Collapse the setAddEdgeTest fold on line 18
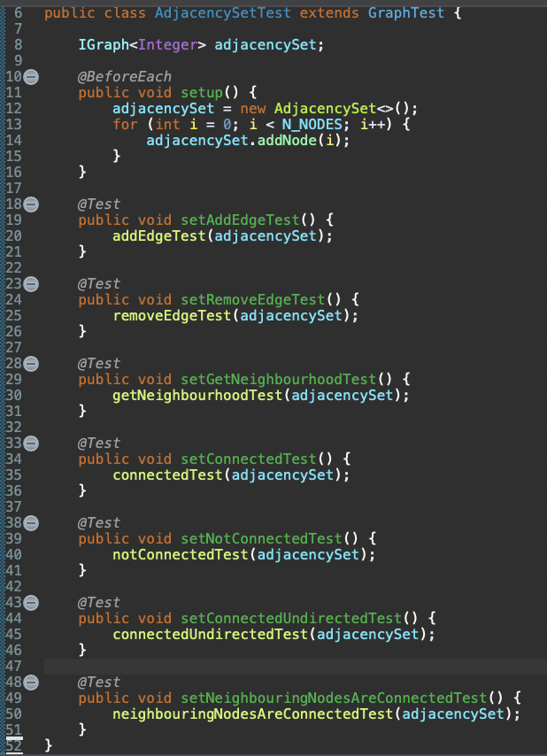547x756 pixels. click(31, 204)
